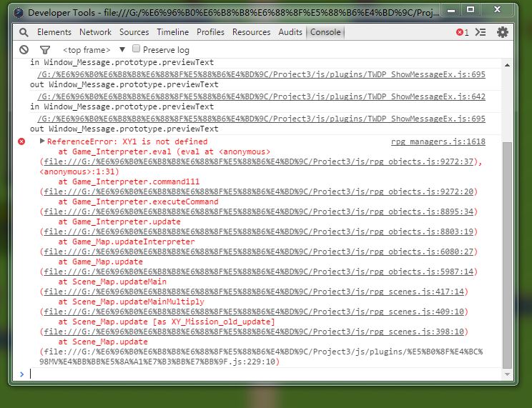This screenshot has width=532, height=408.
Task: Open the rpg_objects.js:8803:19 link
Action: point(259,232)
